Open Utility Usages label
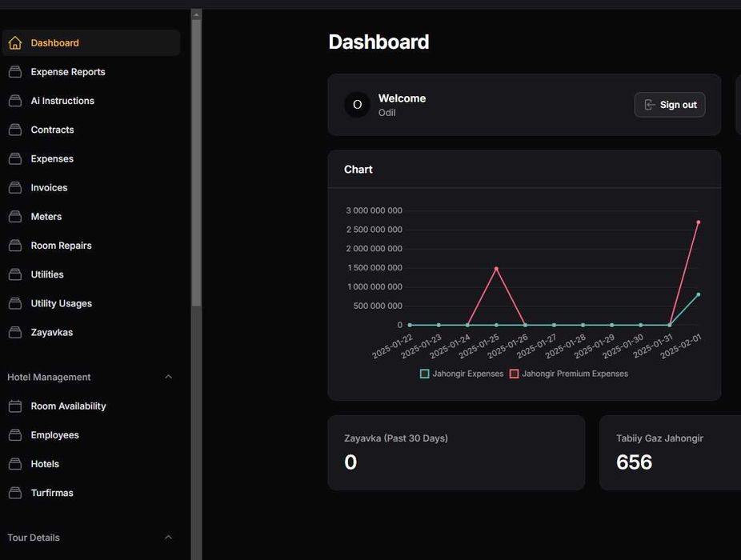The image size is (741, 560). point(62,303)
